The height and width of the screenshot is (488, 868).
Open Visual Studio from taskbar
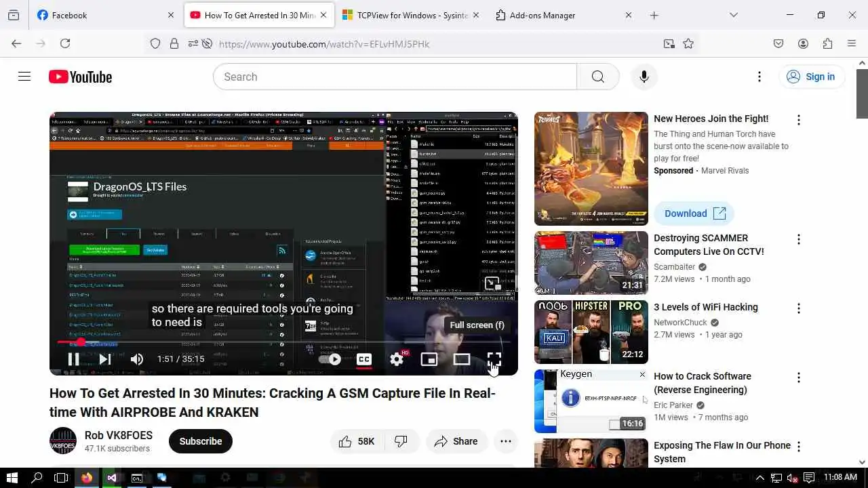[112, 478]
